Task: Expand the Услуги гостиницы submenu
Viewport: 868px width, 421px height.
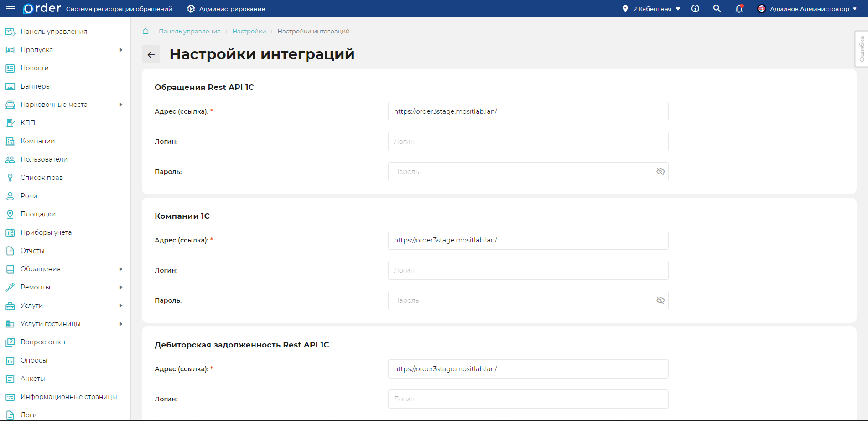Action: 121,324
